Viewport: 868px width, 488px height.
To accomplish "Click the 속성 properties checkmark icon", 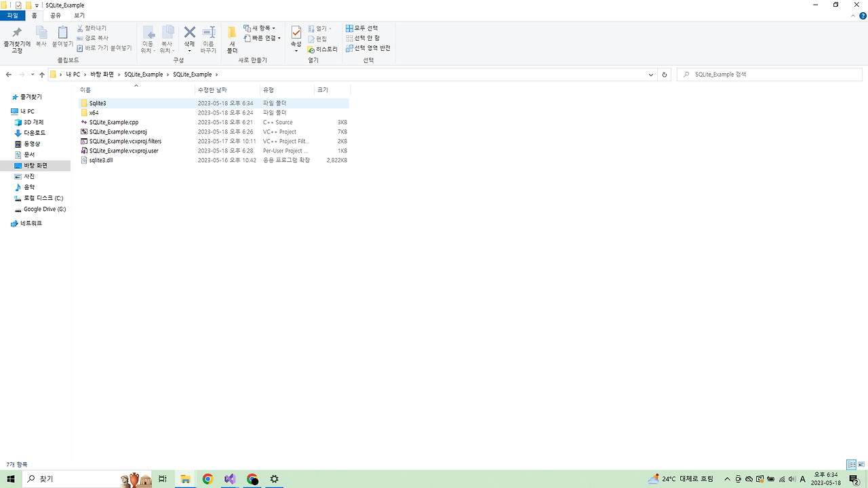I will (x=296, y=32).
